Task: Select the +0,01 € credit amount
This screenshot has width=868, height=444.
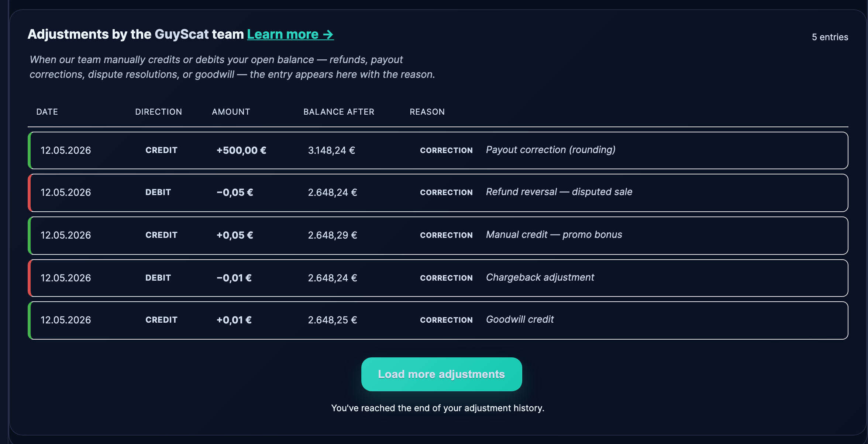Action: [x=234, y=320]
